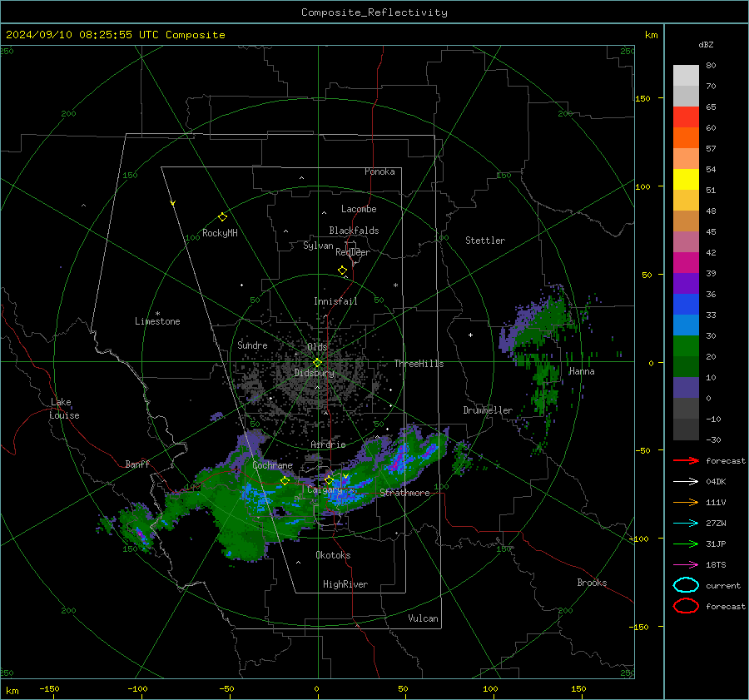Click the Stettler town label
The image size is (749, 700).
[485, 241]
